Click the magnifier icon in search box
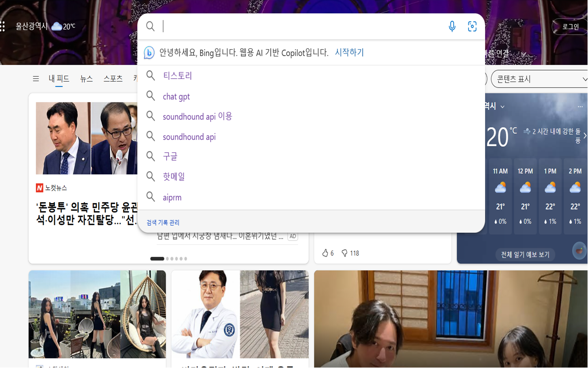 point(150,26)
